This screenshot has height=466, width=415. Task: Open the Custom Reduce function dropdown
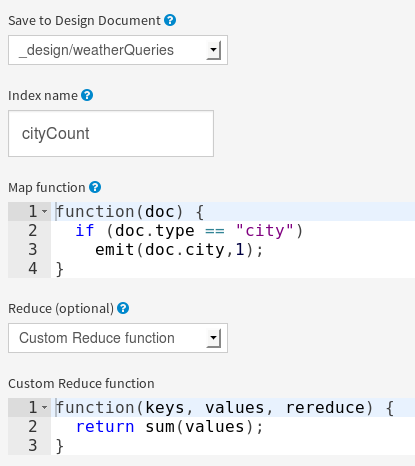(118, 338)
